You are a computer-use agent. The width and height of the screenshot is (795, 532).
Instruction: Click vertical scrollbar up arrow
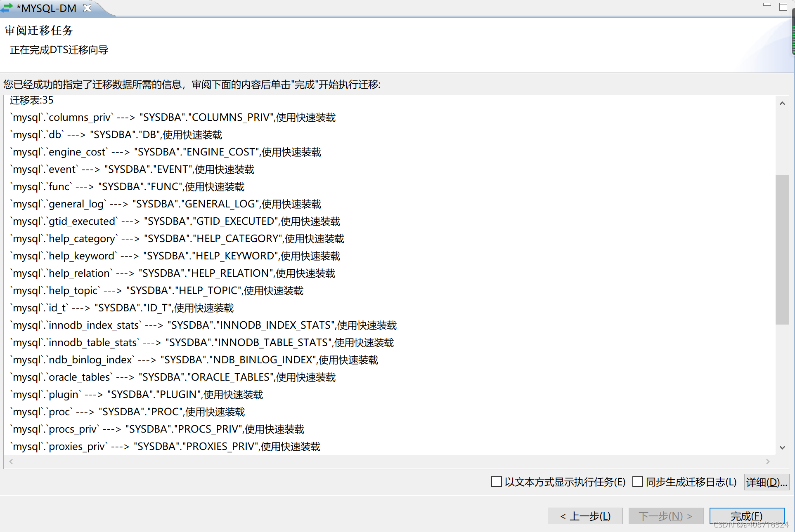[x=782, y=103]
